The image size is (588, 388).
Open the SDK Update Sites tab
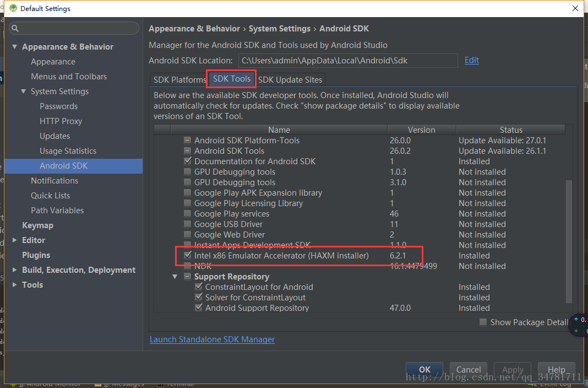[290, 79]
